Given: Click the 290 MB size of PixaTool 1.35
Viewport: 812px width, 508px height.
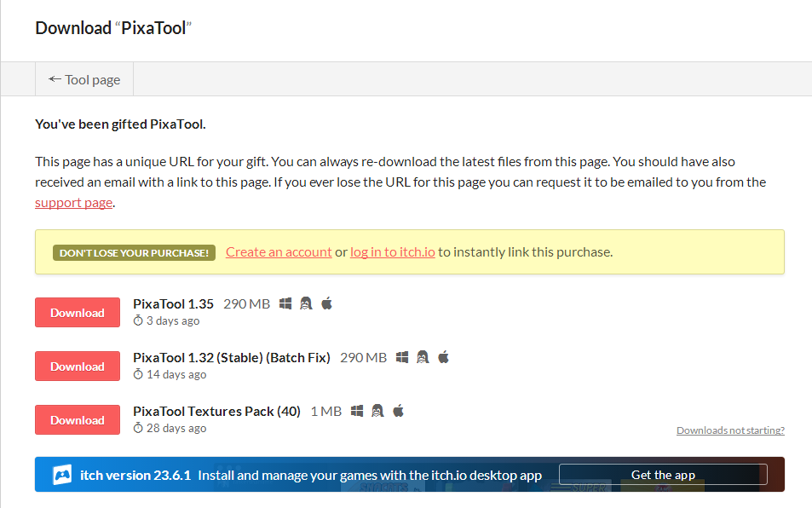Looking at the screenshot, I should (x=246, y=304).
